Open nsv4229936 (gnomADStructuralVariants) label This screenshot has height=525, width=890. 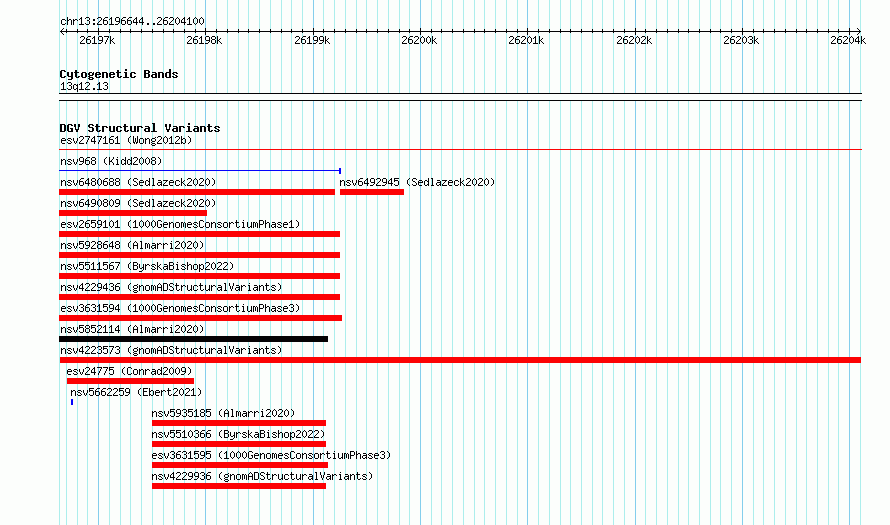click(x=262, y=476)
